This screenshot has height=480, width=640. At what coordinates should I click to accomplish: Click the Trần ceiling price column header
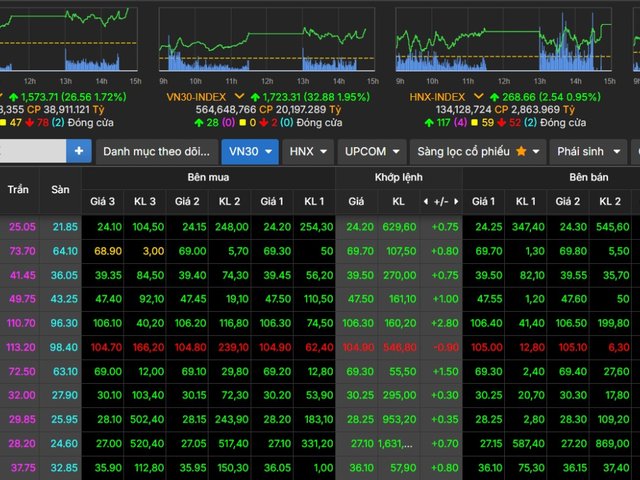click(19, 189)
